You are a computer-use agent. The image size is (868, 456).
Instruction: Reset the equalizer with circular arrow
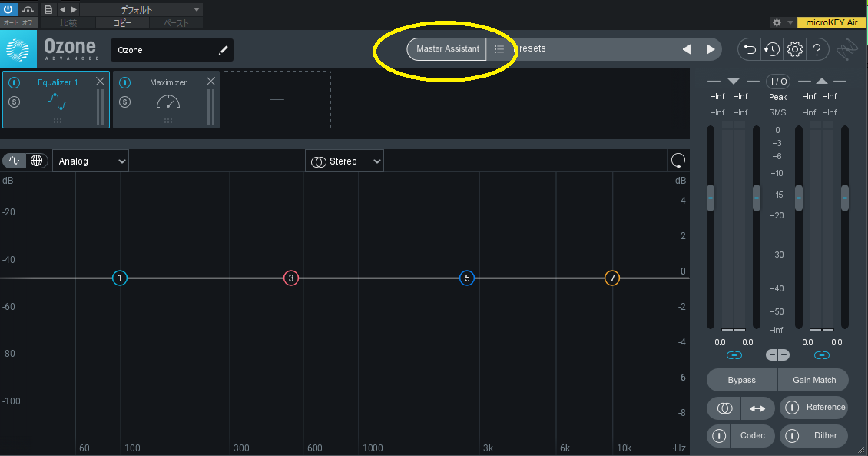tap(678, 161)
